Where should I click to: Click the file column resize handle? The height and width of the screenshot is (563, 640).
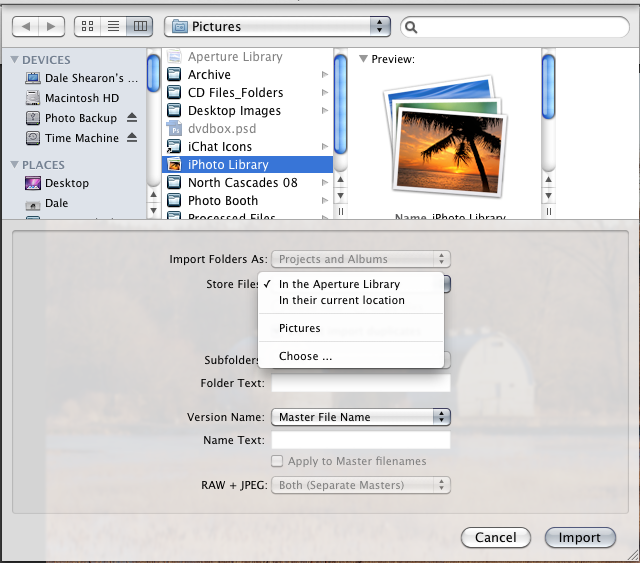click(x=340, y=211)
